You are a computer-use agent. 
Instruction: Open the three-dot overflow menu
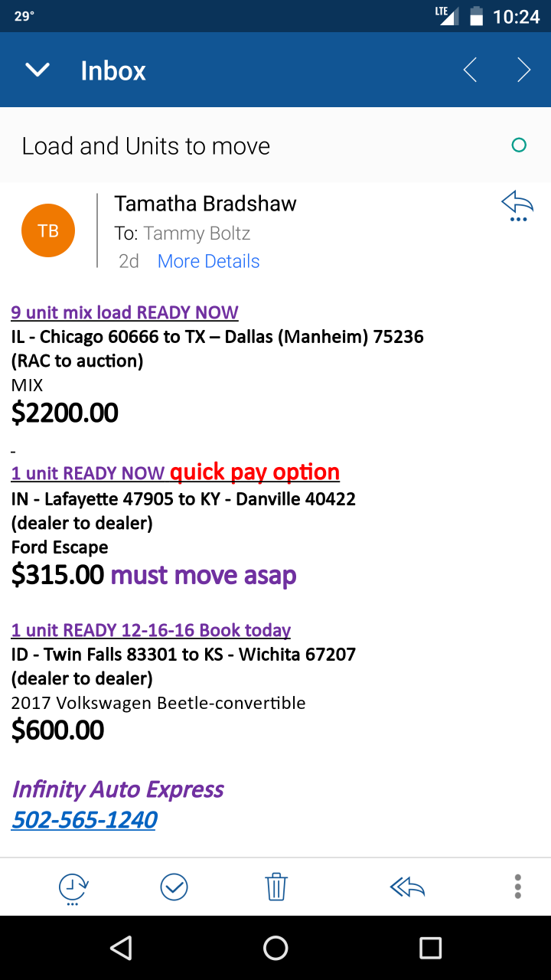point(518,887)
